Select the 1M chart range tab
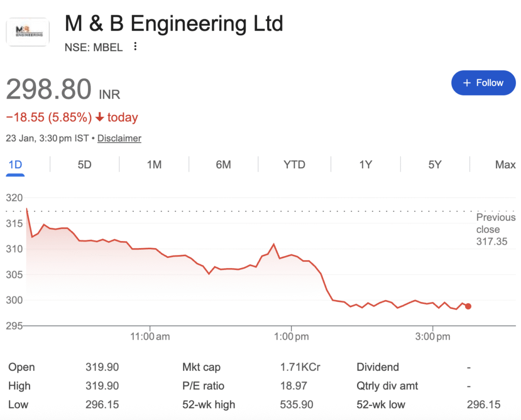Viewport: 521px width, 420px height. pyautogui.click(x=154, y=165)
